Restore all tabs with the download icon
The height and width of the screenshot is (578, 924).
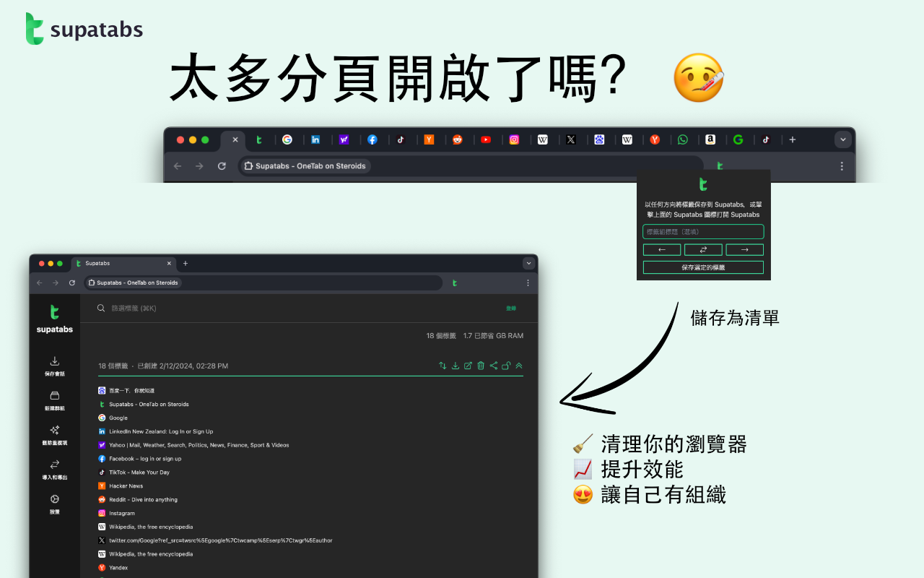click(x=455, y=366)
